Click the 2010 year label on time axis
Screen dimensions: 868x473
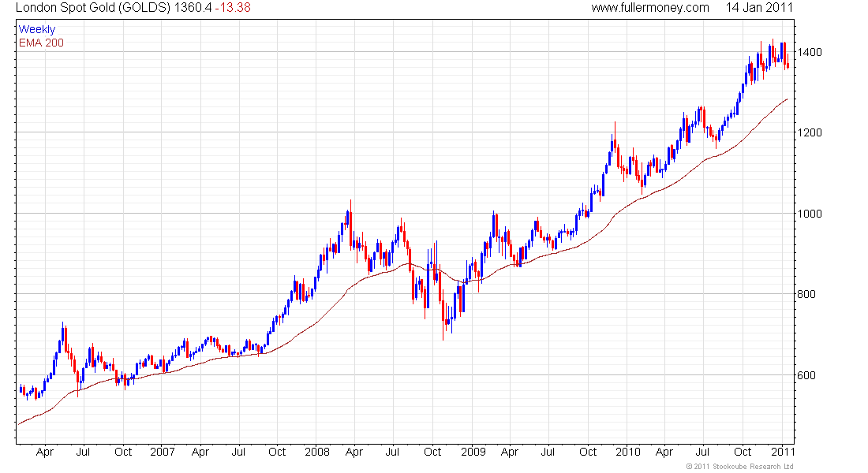pos(628,452)
